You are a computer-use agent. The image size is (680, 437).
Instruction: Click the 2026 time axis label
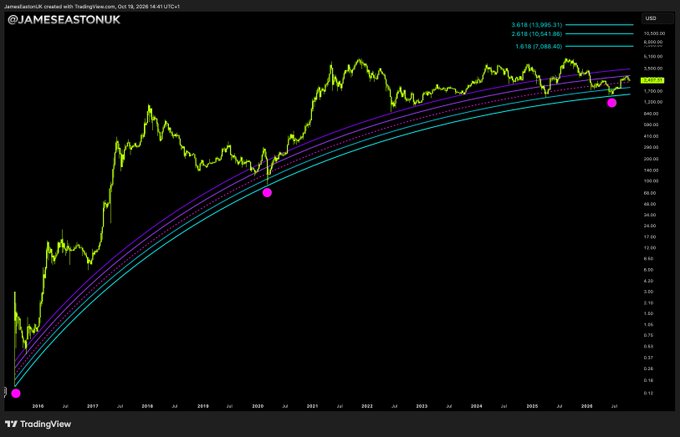(x=587, y=406)
